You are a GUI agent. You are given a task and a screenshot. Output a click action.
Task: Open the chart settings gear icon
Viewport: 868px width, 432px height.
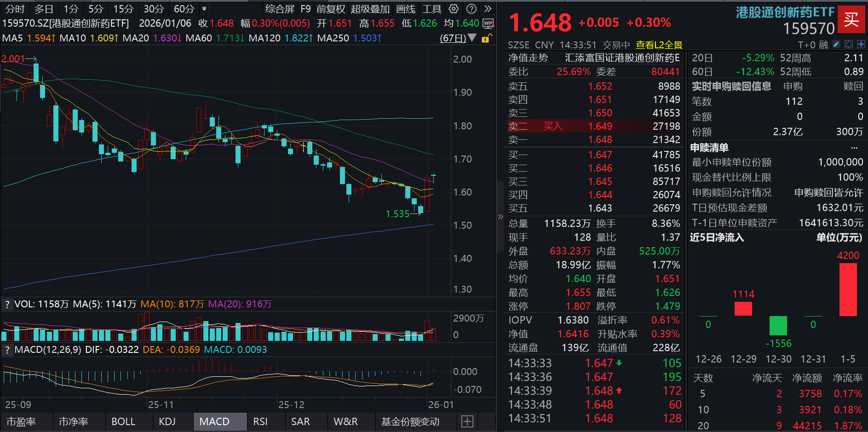pyautogui.click(x=454, y=9)
